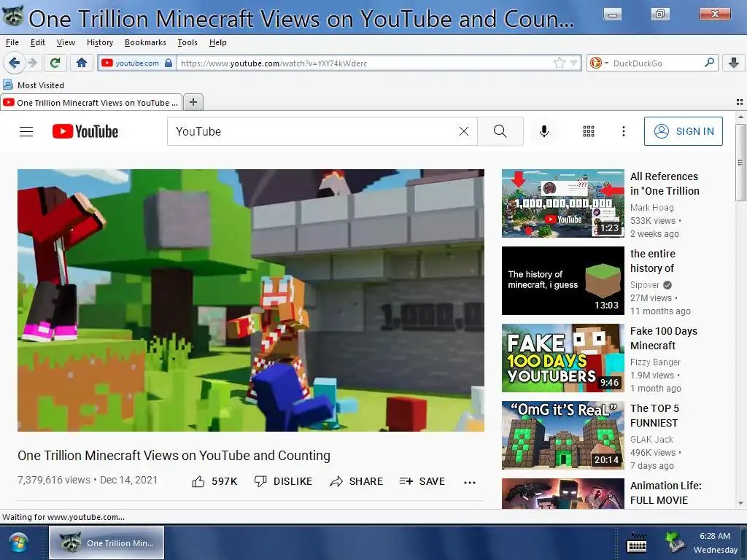Viewport: 747px width, 560px height.
Task: Click the One Trillion Min... taskbar button
Action: pyautogui.click(x=107, y=542)
